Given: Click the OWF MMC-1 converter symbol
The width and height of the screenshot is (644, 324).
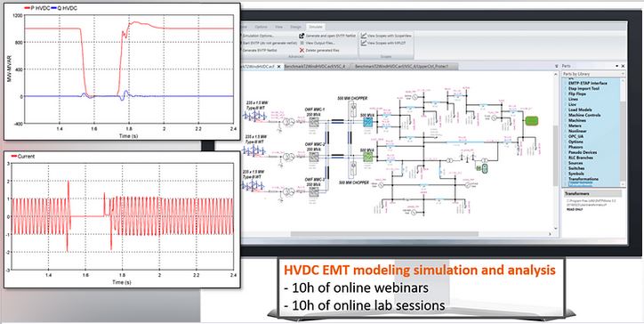Looking at the screenshot, I should [x=314, y=123].
